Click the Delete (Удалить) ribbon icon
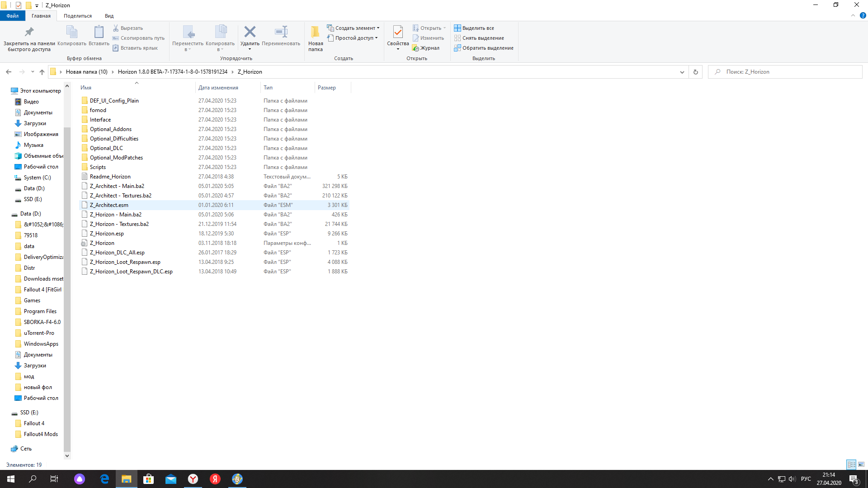868x488 pixels. pos(250,33)
